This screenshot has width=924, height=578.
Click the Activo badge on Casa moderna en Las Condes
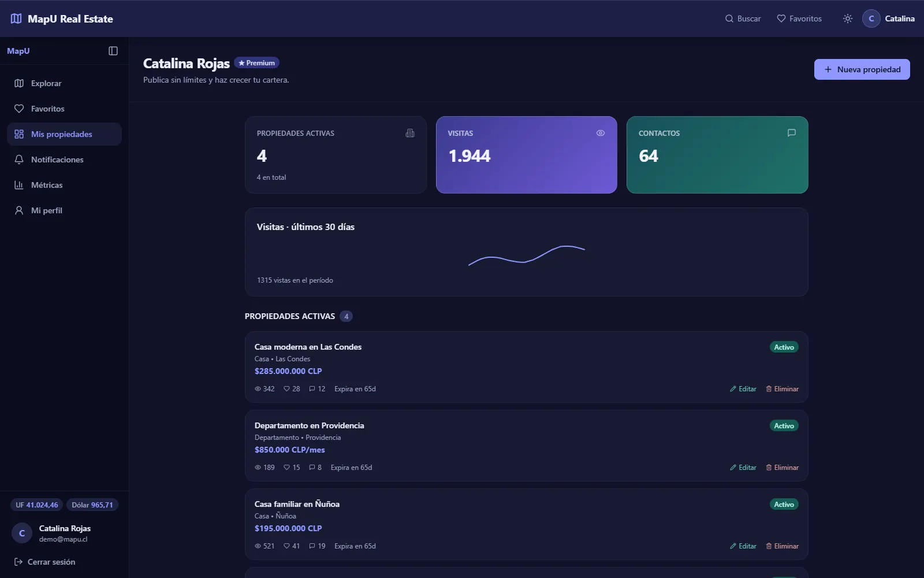(x=784, y=347)
